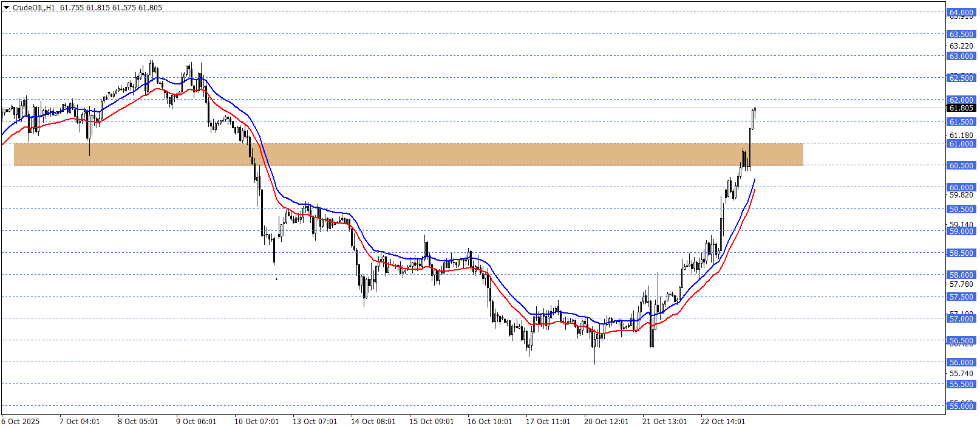Click the 22 Oct 14:01 time label
980x429 pixels.
[x=723, y=422]
